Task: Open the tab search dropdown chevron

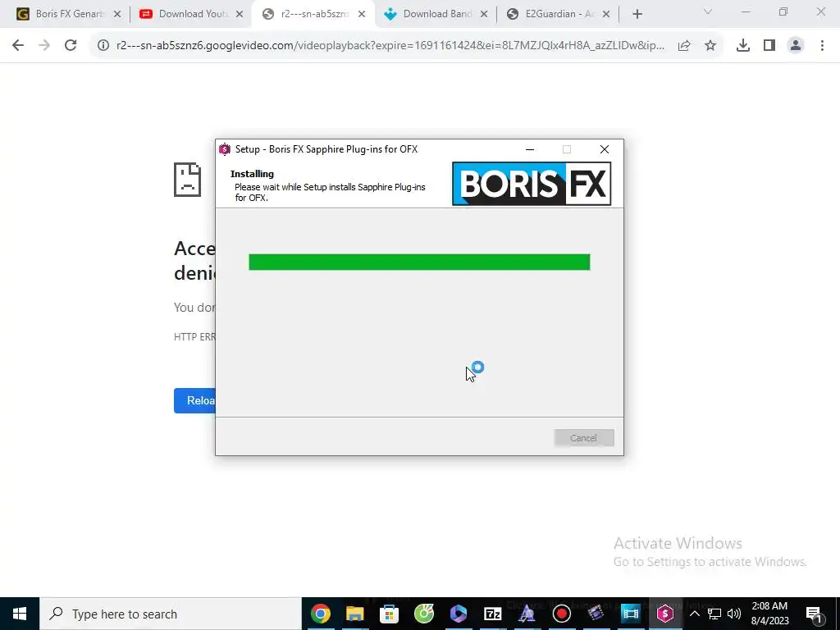Action: [x=708, y=11]
